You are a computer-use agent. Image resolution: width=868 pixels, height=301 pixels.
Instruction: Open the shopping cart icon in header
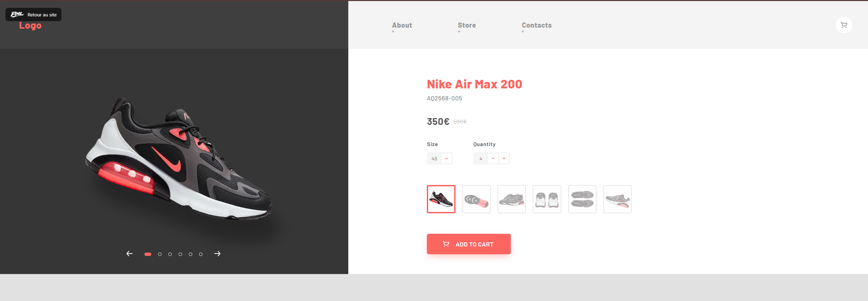point(844,25)
